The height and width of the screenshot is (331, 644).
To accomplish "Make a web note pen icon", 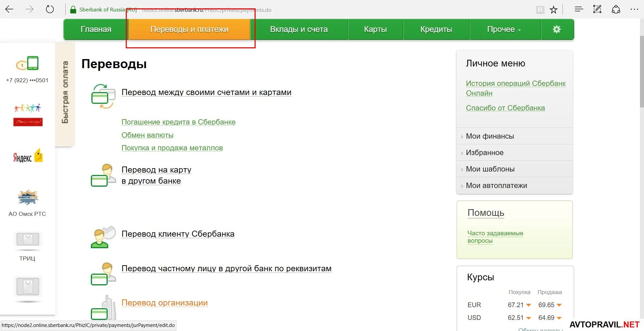I will click(x=597, y=9).
